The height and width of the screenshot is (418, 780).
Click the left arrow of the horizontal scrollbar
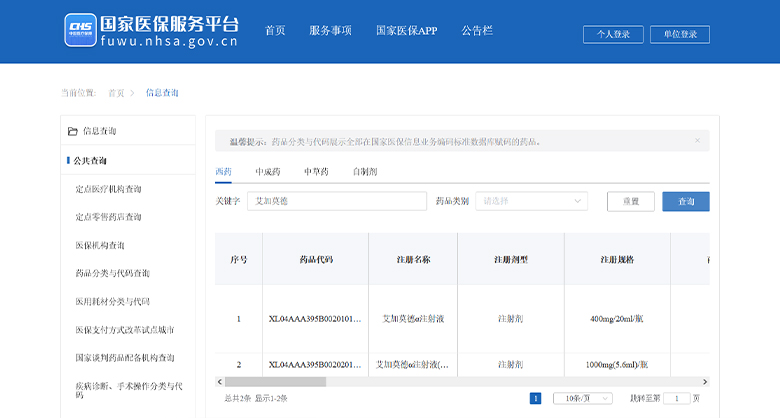click(220, 381)
